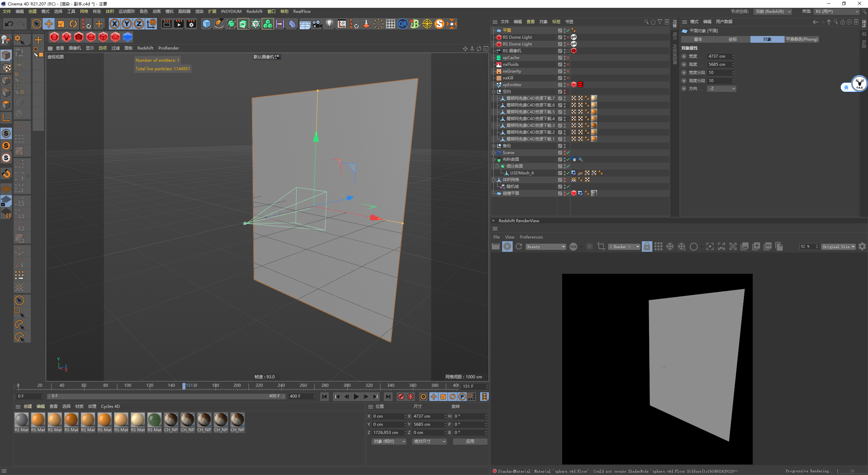
Task: Click the Scale tool icon
Action: click(61, 24)
